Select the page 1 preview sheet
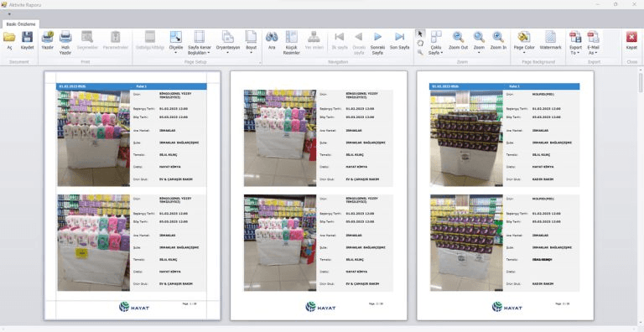 pyautogui.click(x=132, y=195)
